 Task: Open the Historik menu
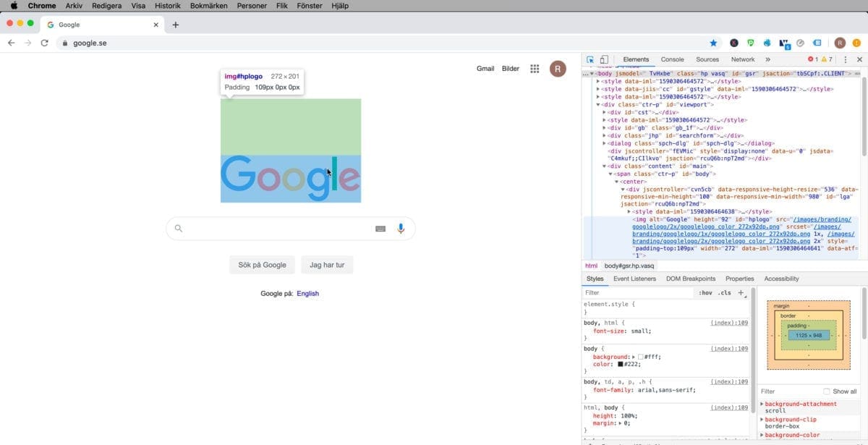click(x=168, y=5)
